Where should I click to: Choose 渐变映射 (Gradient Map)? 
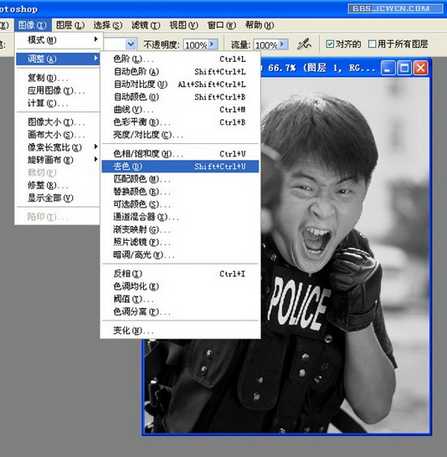(180, 230)
